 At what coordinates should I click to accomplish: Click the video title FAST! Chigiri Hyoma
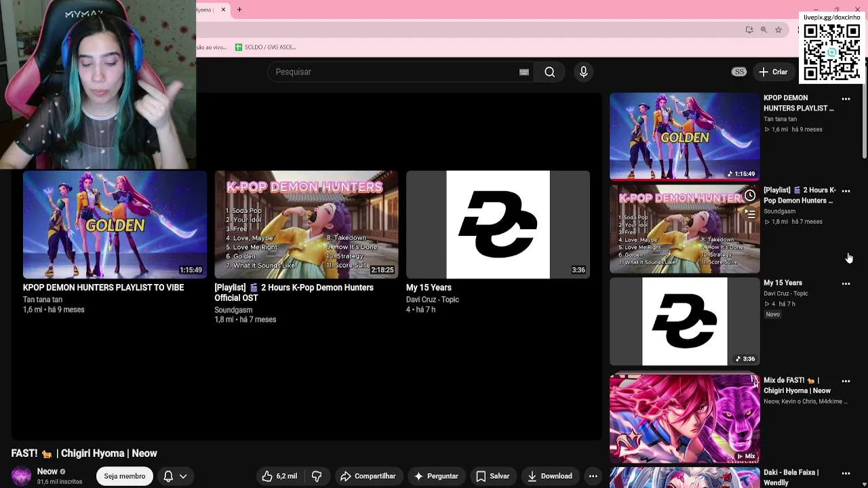84,453
